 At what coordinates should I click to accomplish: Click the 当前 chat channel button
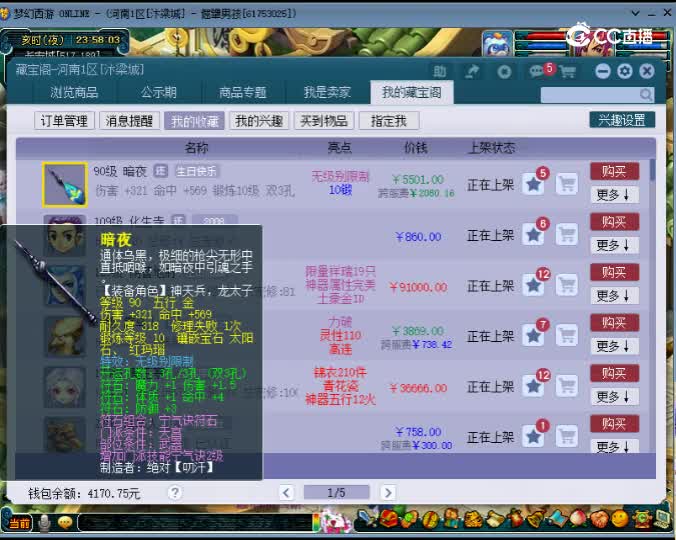tap(19, 523)
